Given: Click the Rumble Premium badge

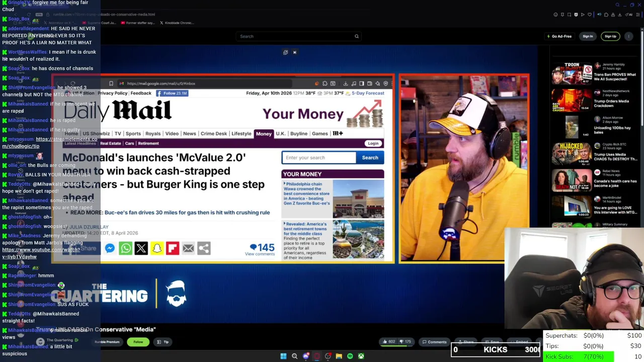Looking at the screenshot, I should (x=107, y=342).
